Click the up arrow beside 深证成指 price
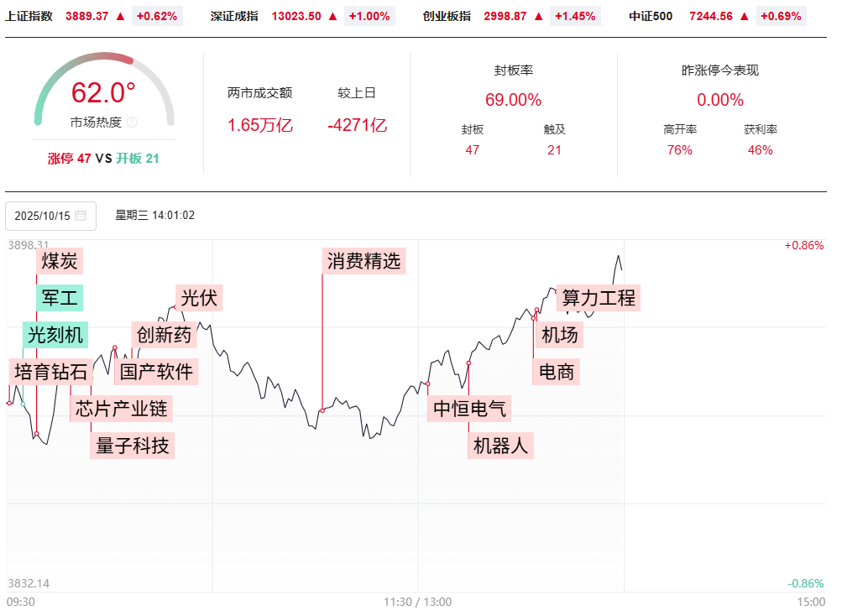The image size is (842, 616). pos(332,16)
